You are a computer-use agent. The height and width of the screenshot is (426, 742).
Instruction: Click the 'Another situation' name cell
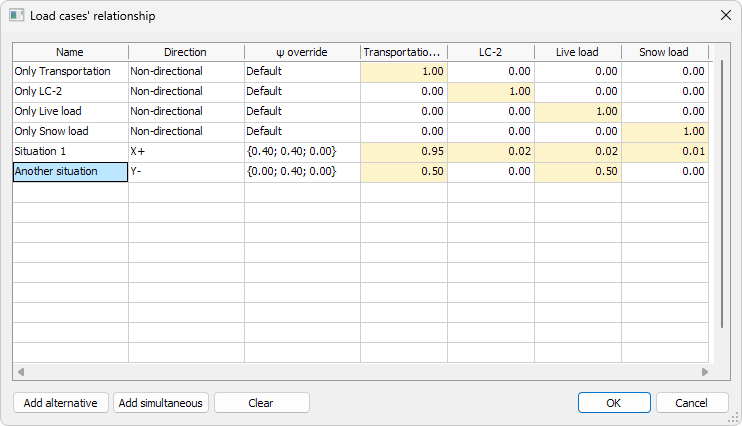point(71,172)
